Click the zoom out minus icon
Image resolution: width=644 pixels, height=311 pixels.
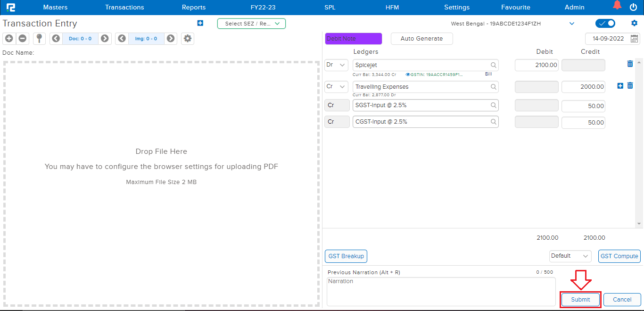[x=22, y=39]
